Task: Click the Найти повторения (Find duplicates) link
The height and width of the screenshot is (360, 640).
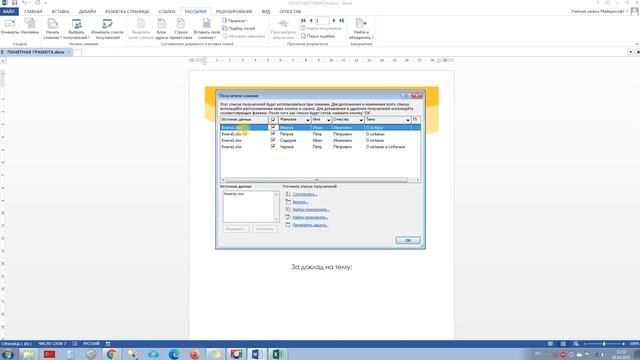Action: [x=311, y=209]
